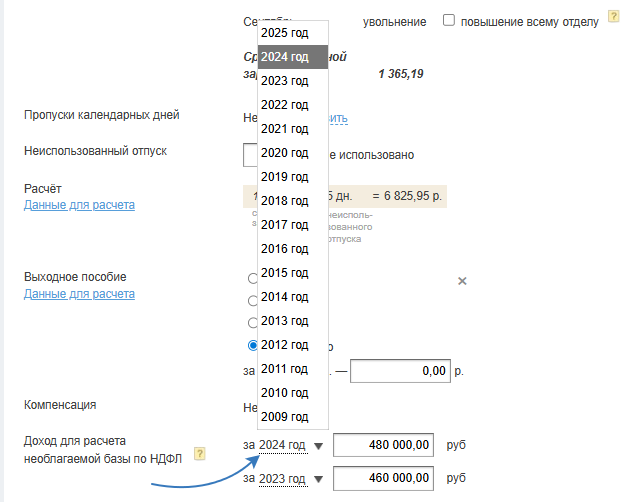This screenshot has height=502, width=635.
Task: Pick '2009 год' at the list bottom
Action: 285,416
